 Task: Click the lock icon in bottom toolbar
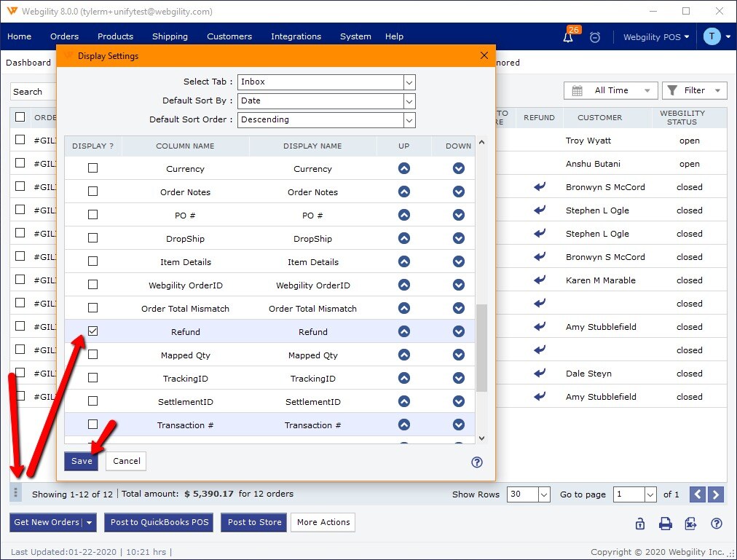pos(639,524)
